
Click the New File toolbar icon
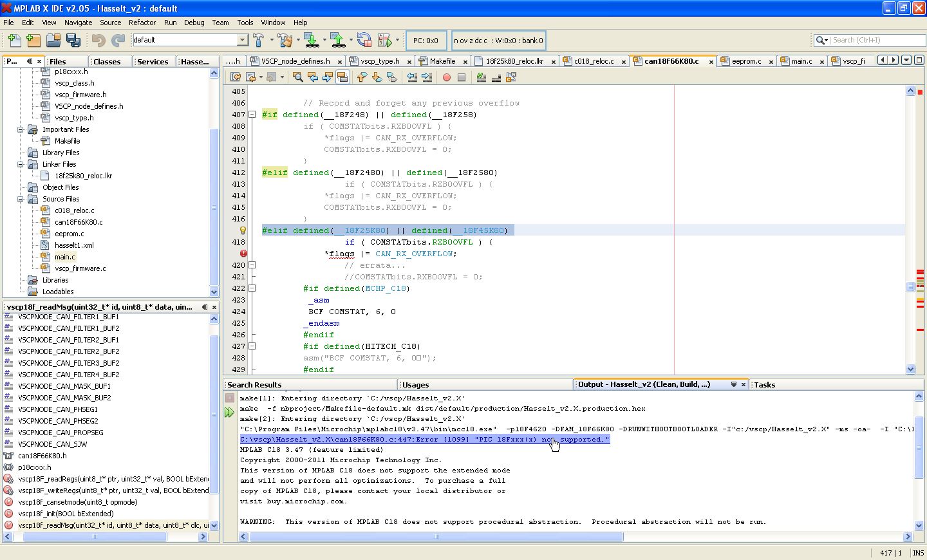point(14,41)
